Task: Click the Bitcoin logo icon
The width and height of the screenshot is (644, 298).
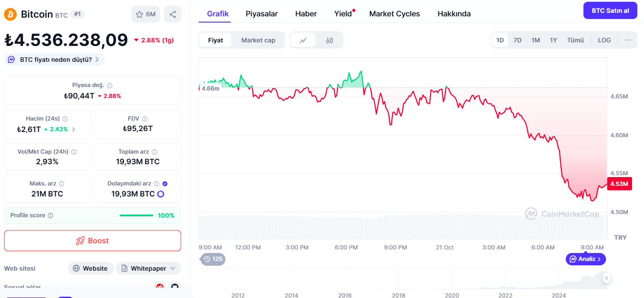Action: (10, 14)
